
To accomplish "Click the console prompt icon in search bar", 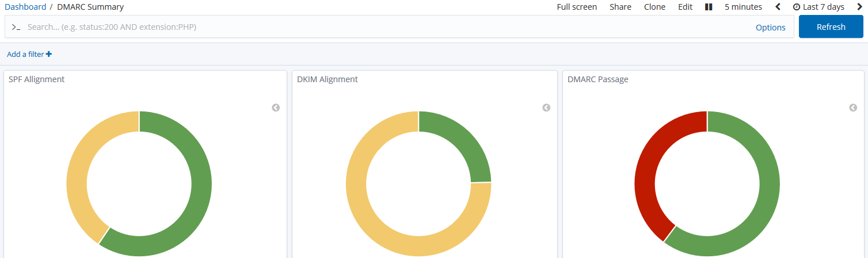I will click(16, 27).
